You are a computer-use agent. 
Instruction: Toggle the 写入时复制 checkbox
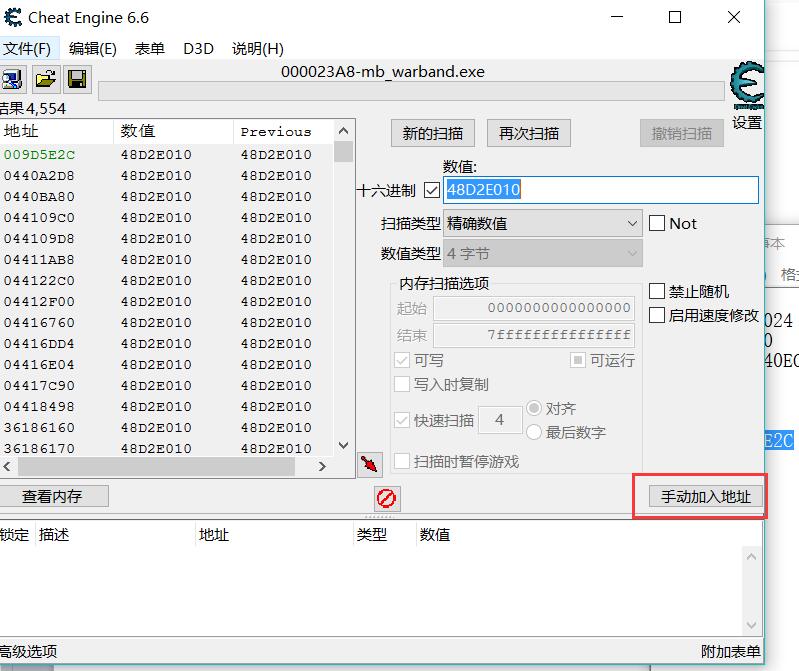click(x=402, y=384)
